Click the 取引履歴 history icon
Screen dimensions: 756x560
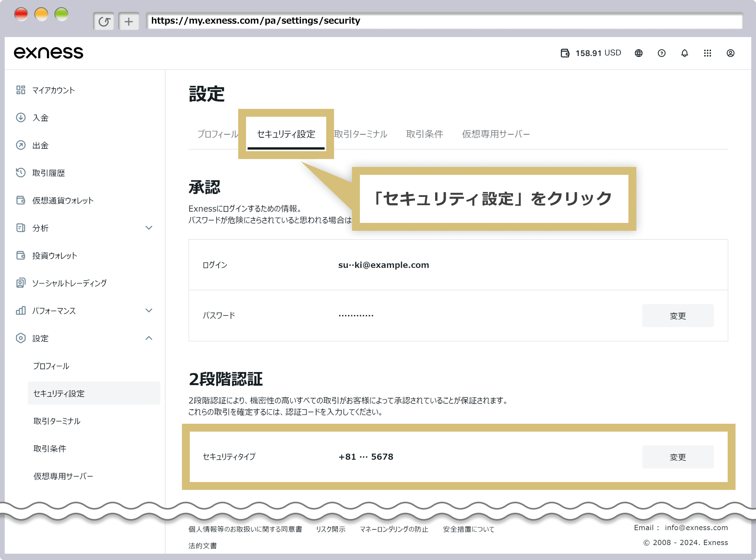[x=21, y=173]
